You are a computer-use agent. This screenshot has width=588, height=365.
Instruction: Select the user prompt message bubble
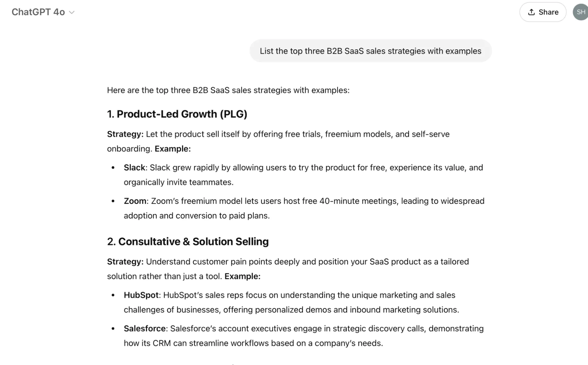(x=371, y=51)
